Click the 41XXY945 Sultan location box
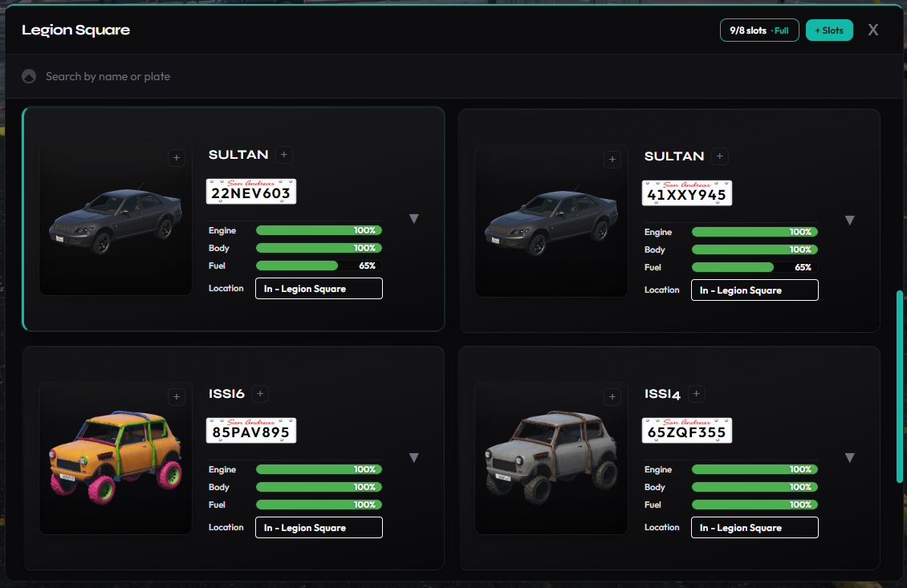This screenshot has width=907, height=588. click(x=754, y=290)
